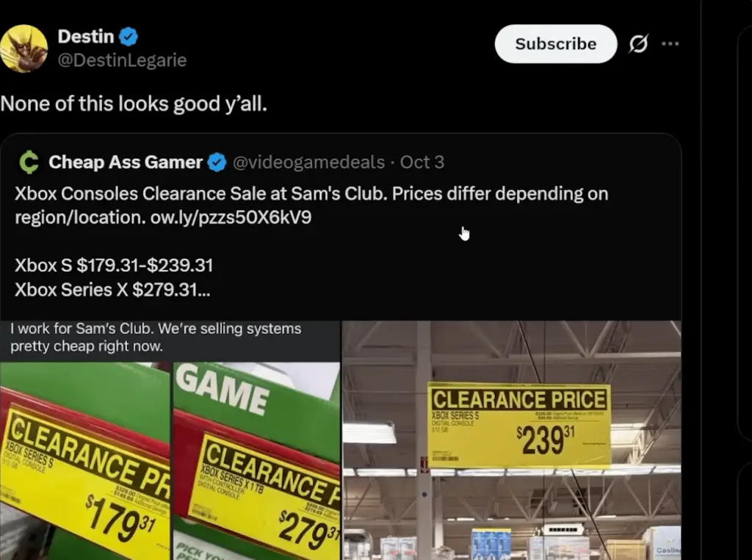Viewport: 752px width, 560px height.
Task: Open the Cheap Ass Gamer account name
Action: 126,162
